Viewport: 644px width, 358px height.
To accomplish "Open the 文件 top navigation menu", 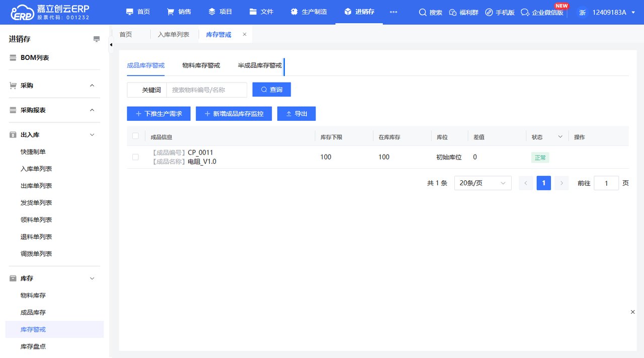I will pyautogui.click(x=262, y=12).
